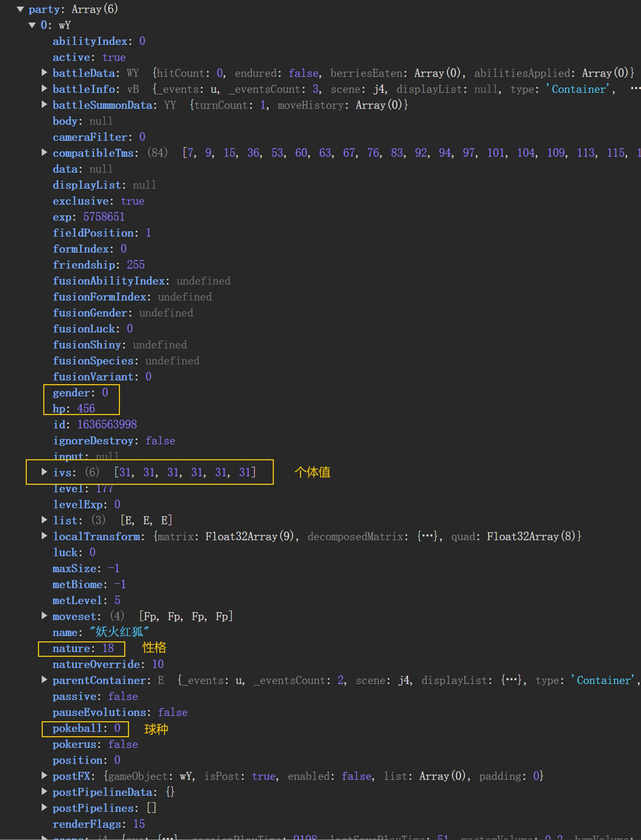Expand the battleInfo property arrow

45,89
